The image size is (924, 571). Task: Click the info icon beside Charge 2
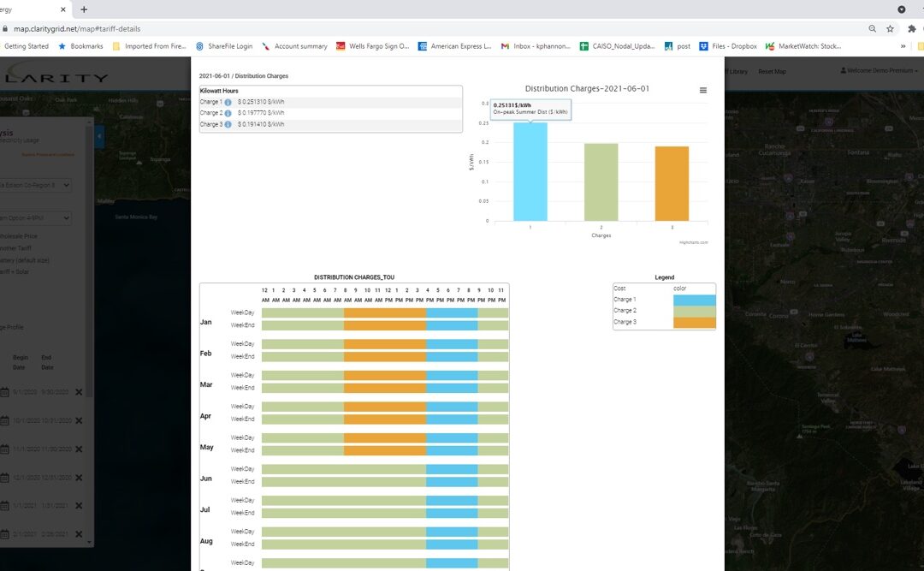pos(228,113)
